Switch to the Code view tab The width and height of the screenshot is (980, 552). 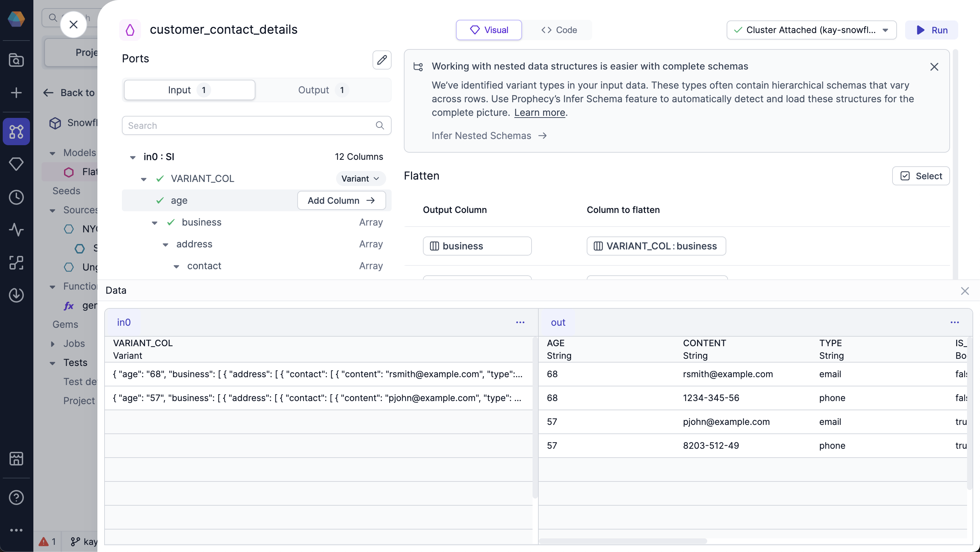pyautogui.click(x=558, y=30)
